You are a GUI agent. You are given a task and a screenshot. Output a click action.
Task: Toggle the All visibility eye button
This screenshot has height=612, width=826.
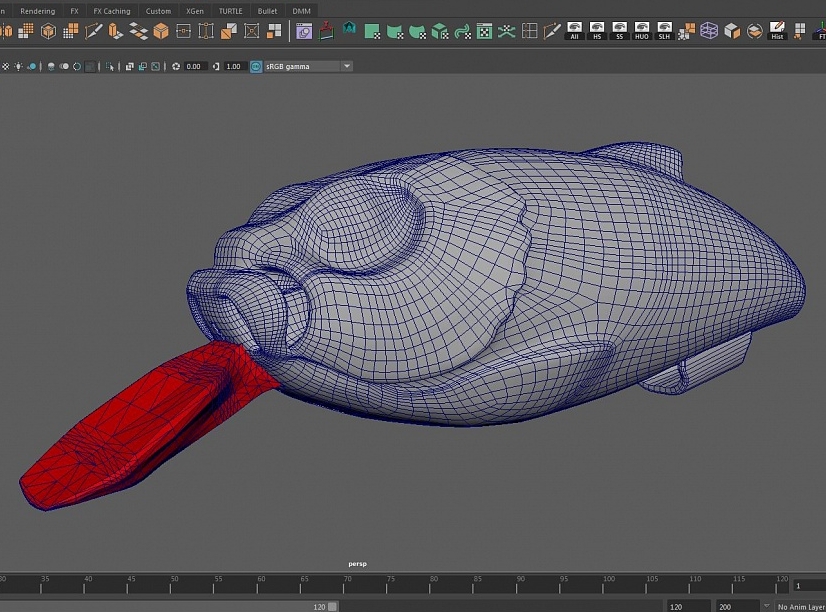coord(574,30)
